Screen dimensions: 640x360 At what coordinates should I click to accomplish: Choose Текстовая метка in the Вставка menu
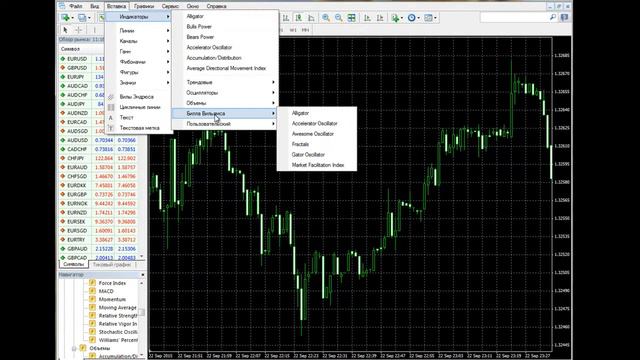point(139,128)
